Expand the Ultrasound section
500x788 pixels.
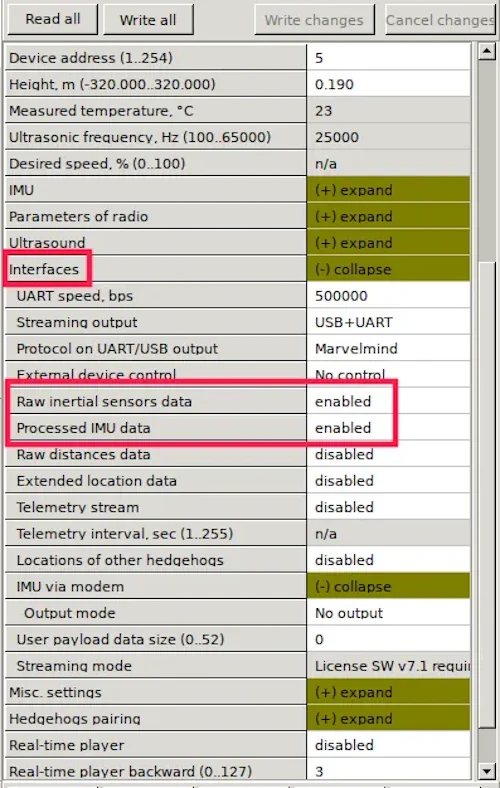[388, 243]
